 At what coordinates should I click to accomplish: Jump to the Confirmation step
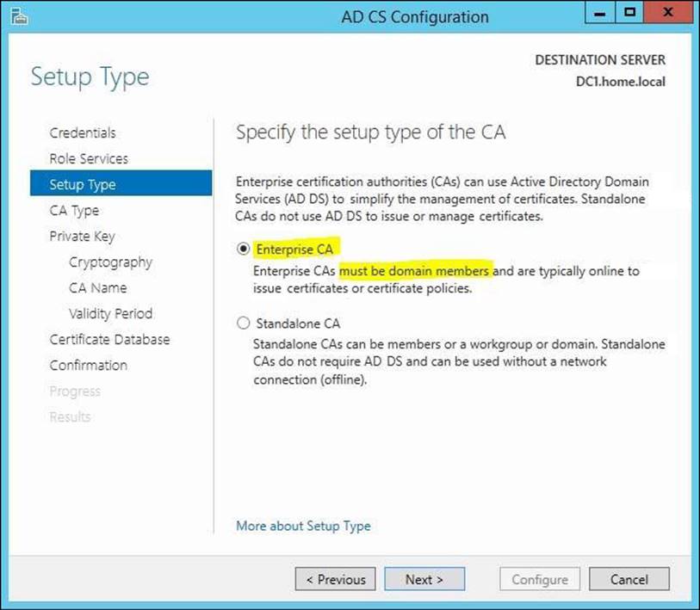[88, 365]
